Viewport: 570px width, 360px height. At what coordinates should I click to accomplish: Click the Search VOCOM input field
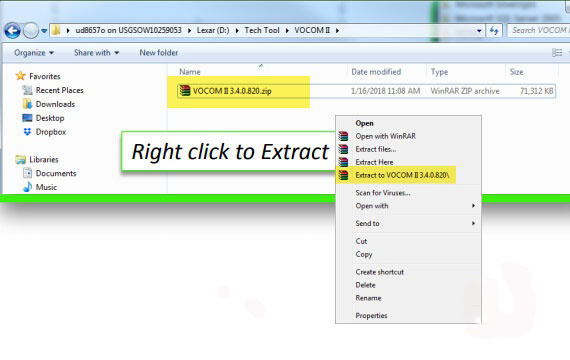pyautogui.click(x=539, y=31)
